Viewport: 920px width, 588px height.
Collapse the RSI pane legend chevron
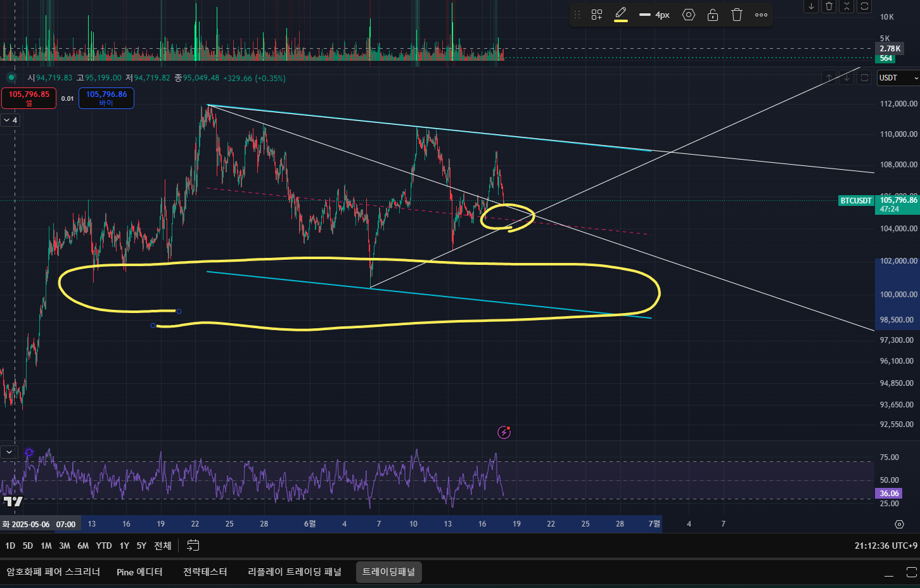(x=9, y=452)
